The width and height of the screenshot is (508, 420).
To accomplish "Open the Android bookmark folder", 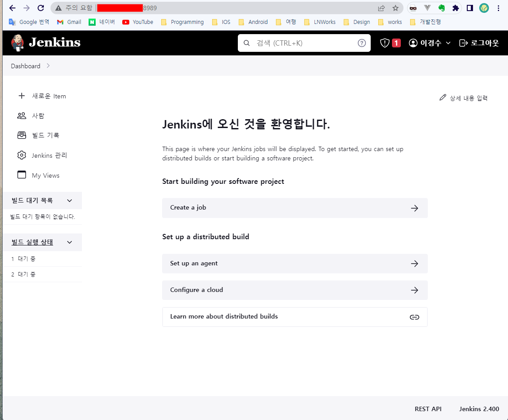I will 253,22.
